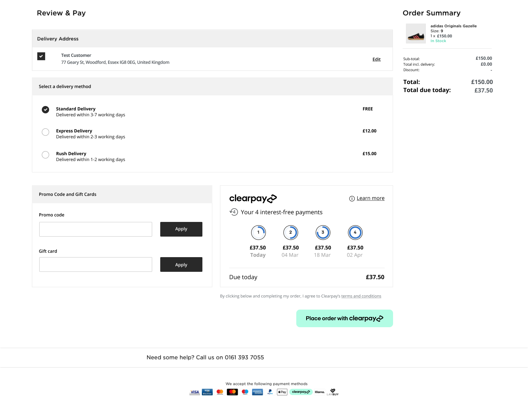Click the American Express logo
Screen dimensions: 528x420
[257, 392]
